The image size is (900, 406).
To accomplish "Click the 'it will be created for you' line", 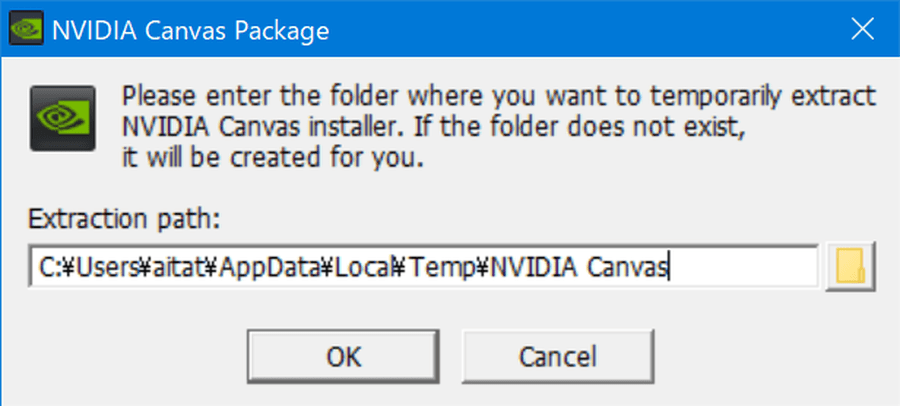I will [270, 158].
